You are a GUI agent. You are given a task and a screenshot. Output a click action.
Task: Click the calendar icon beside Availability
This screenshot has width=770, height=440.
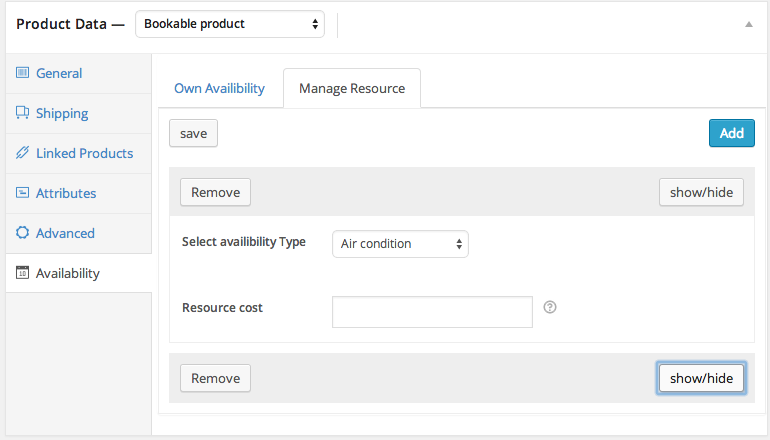22,273
